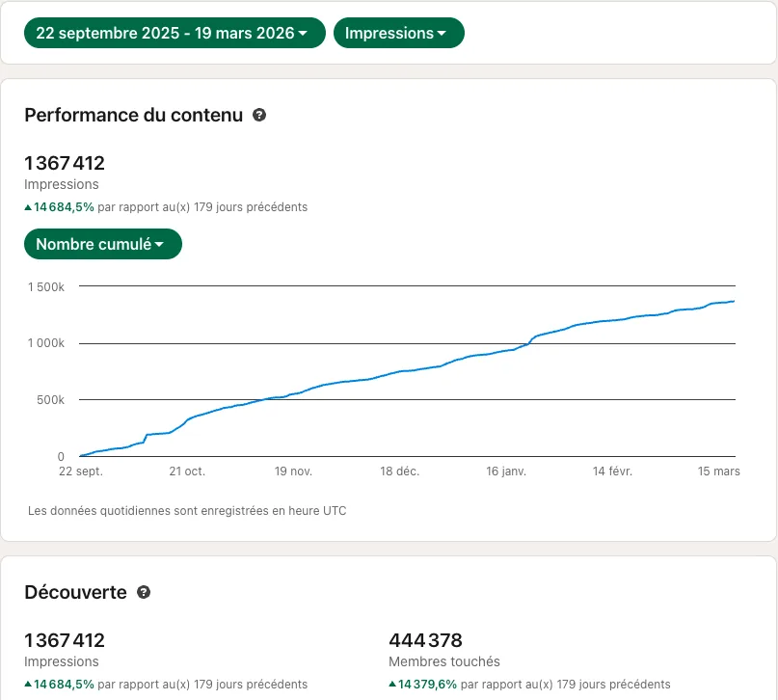Screen dimensions: 778x700
Task: Open help icon beside Performance du contenu
Action: click(x=259, y=115)
